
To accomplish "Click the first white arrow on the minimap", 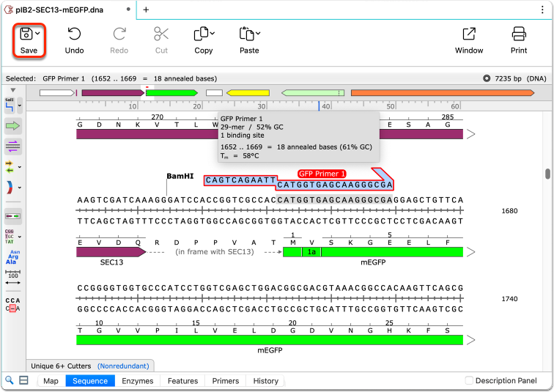I will pyautogui.click(x=57, y=93).
